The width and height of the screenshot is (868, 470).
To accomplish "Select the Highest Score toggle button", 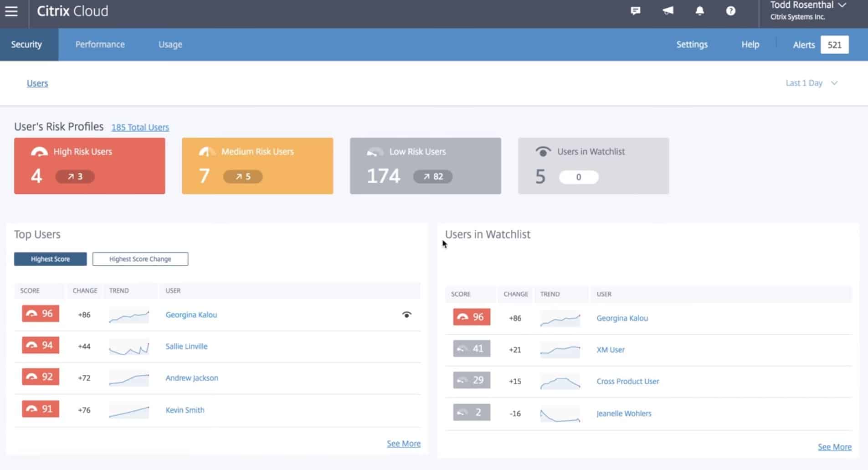I will pos(50,259).
